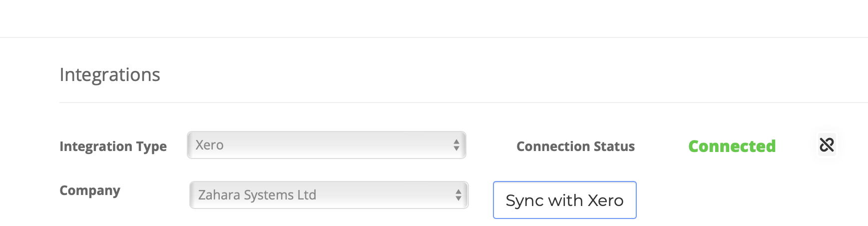Disconnect the integration using the broken-link icon
This screenshot has width=868, height=226.
827,145
